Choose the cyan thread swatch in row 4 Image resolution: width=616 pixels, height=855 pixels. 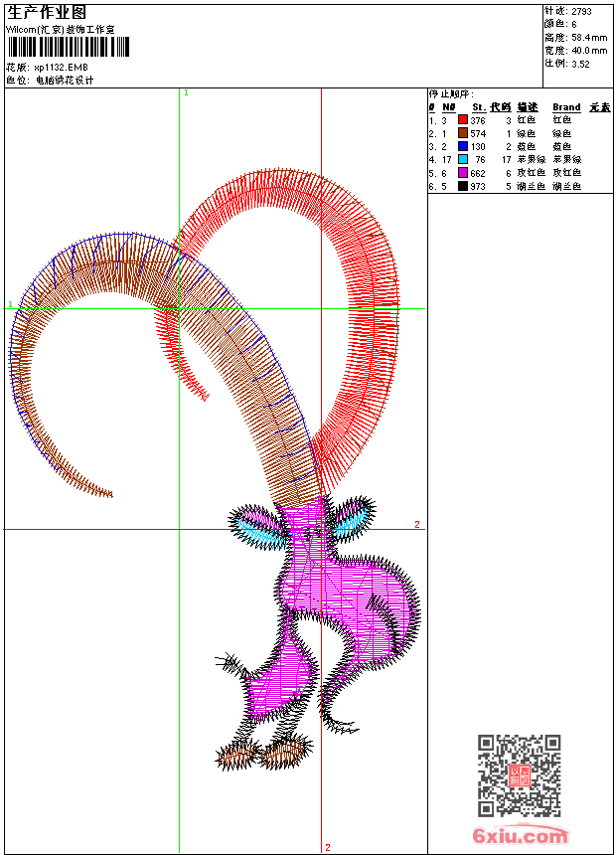point(462,159)
